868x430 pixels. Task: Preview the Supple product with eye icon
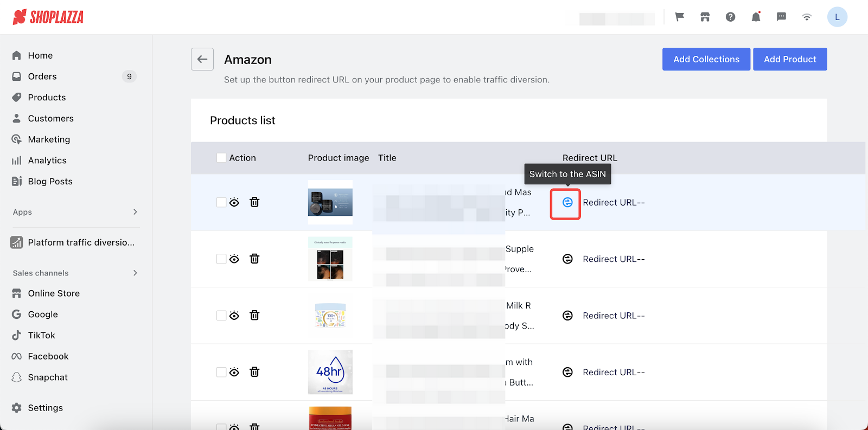[x=234, y=259]
